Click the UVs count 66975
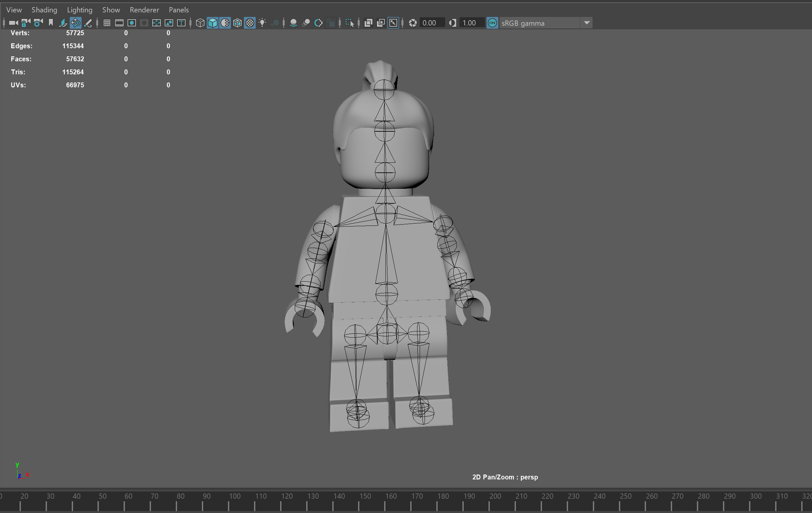This screenshot has height=513, width=812. click(75, 85)
